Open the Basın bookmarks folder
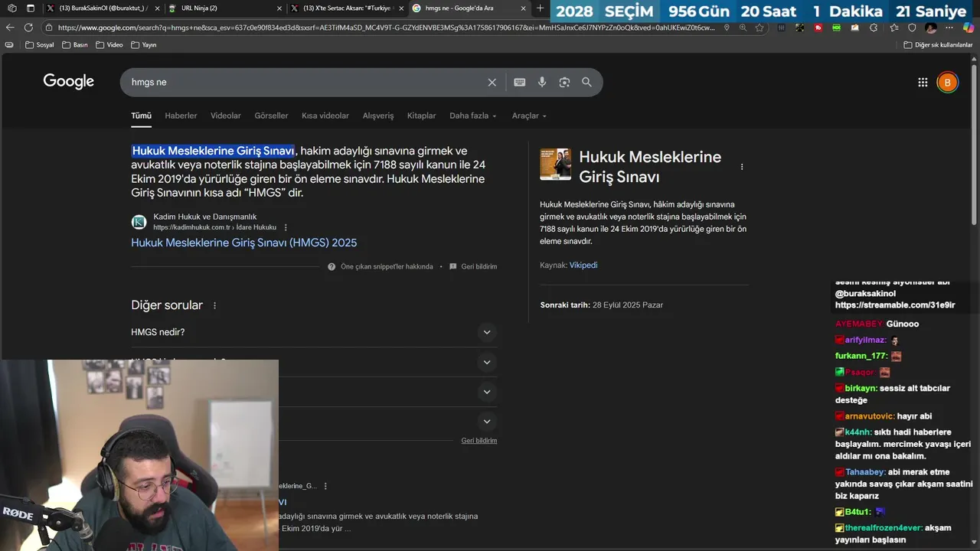Screen dimensions: 980x551 75,44
